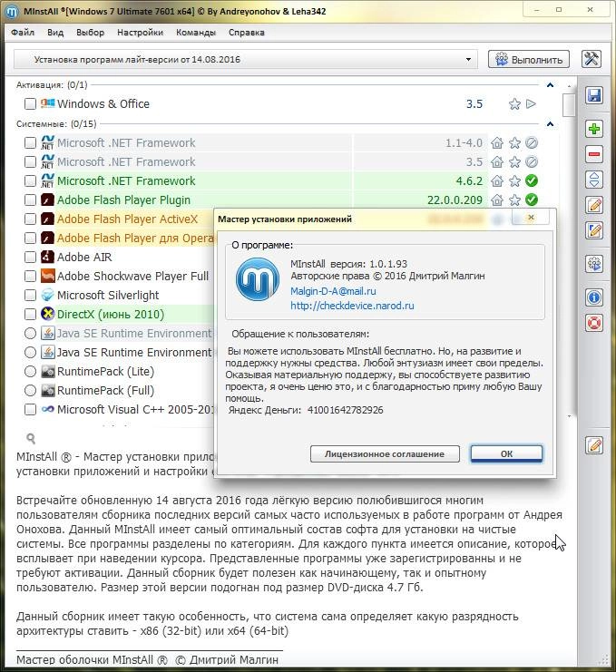Viewport: 616px width, 672px height.
Task: Click the Лицензионное соглашение button
Action: [385, 453]
